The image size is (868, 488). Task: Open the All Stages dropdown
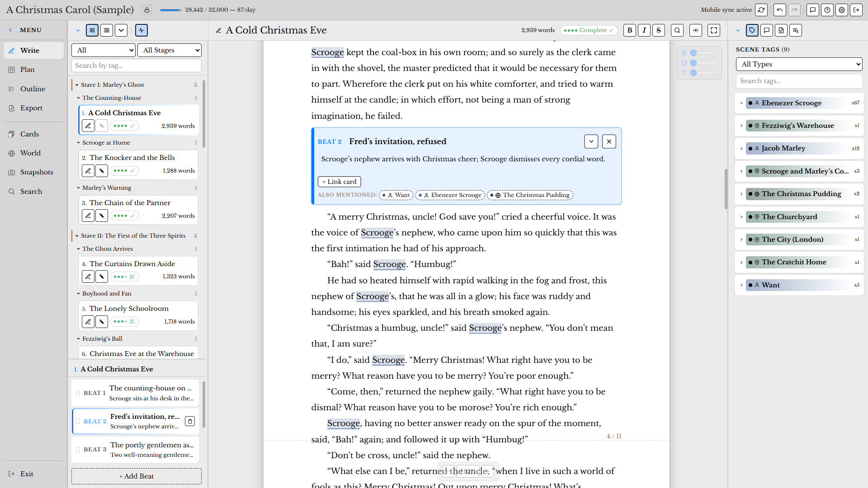pyautogui.click(x=170, y=50)
